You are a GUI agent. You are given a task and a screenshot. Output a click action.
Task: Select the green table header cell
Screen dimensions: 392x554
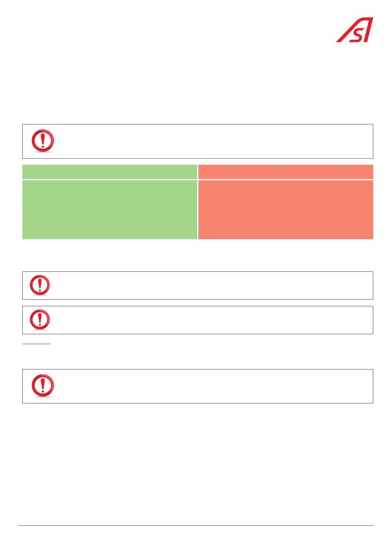pos(110,172)
